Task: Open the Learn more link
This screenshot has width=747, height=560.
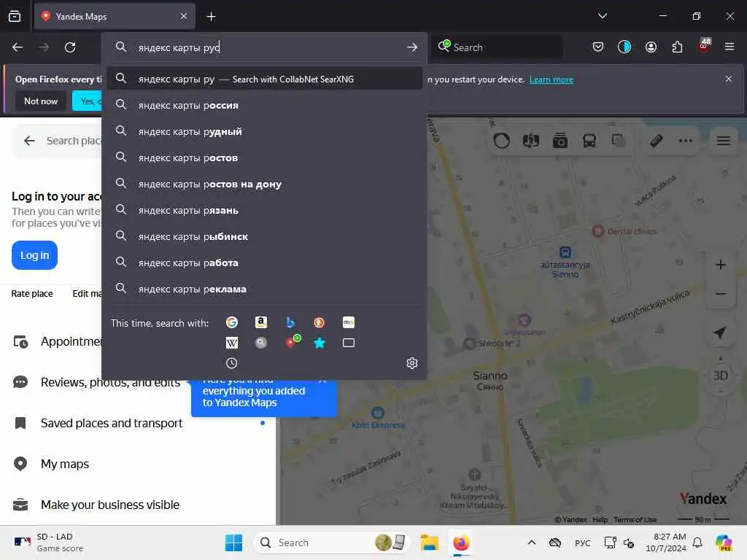Action: (551, 79)
